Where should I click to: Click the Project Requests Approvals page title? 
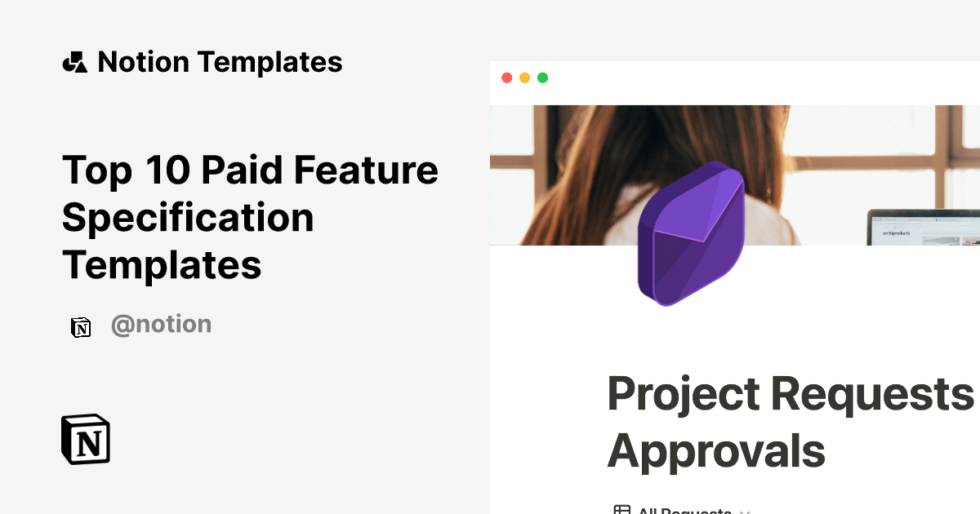tap(788, 423)
